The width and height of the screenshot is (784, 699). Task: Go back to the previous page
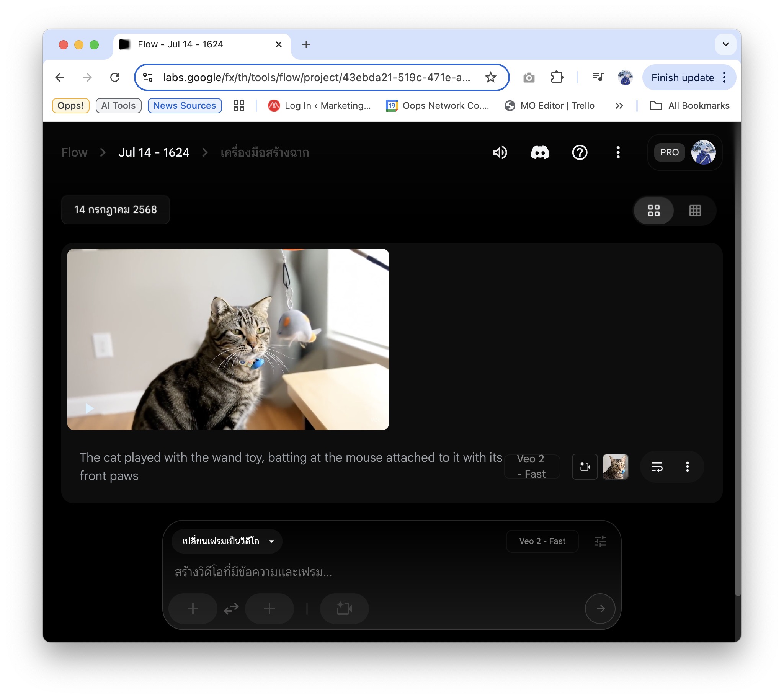coord(60,78)
